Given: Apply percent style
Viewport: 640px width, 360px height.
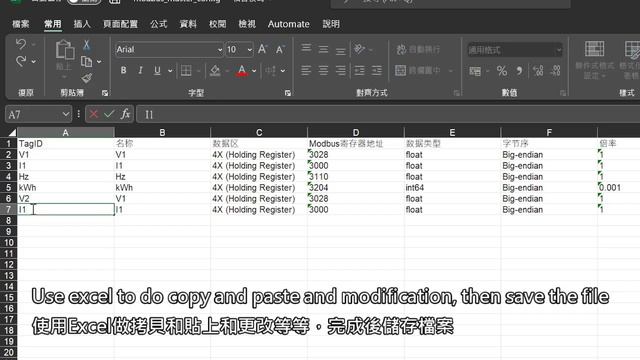Looking at the screenshot, I should [502, 71].
